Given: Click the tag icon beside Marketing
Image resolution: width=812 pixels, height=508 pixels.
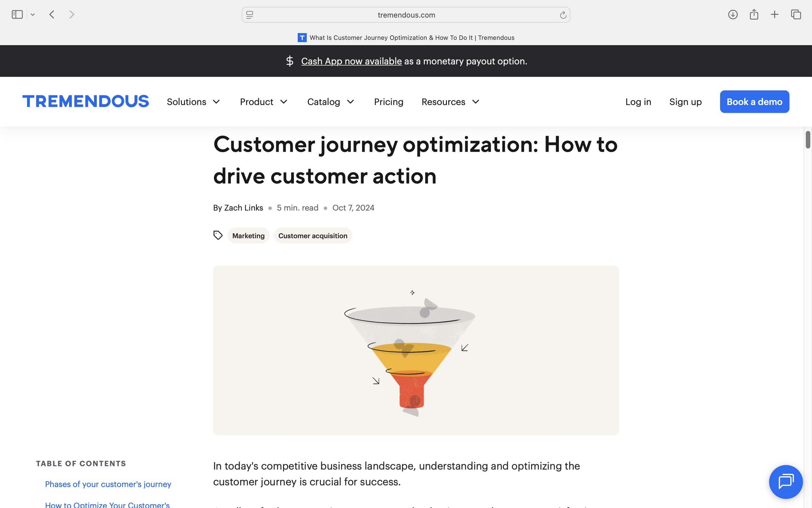Looking at the screenshot, I should coord(218,235).
